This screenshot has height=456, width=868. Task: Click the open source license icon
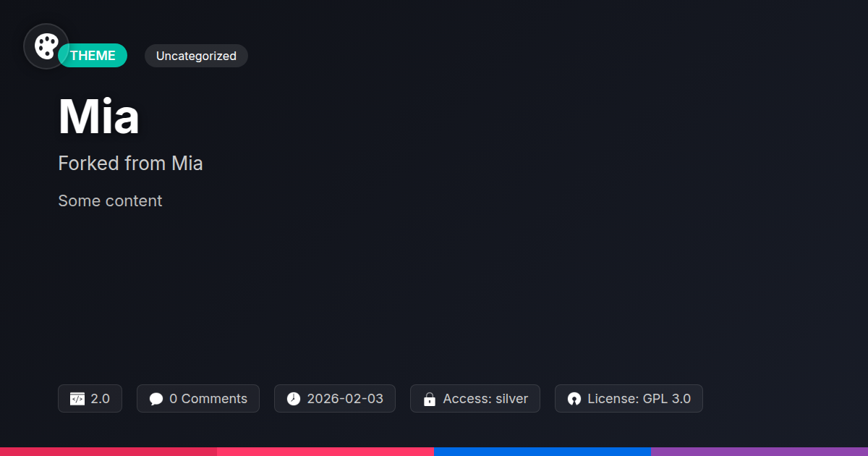[574, 399]
